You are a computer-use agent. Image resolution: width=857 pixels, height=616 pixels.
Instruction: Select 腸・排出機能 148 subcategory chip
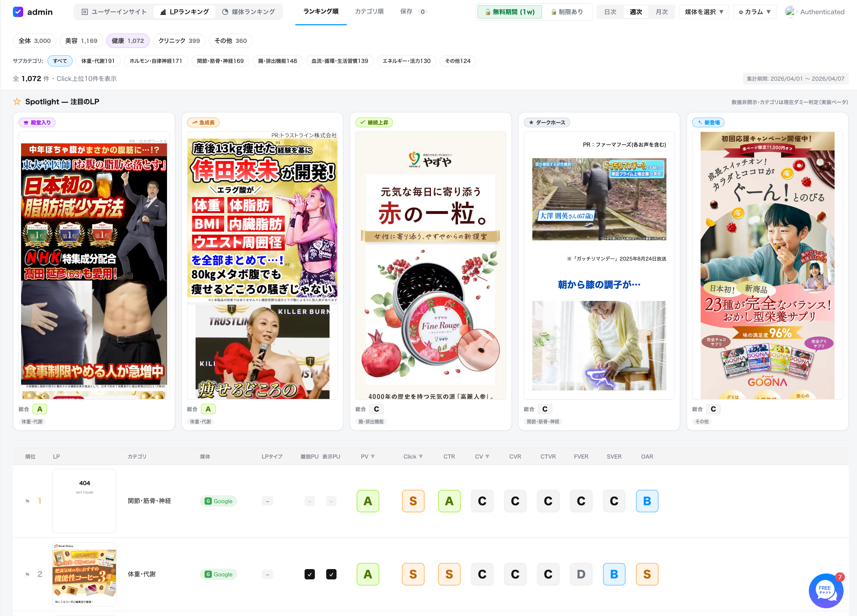(x=277, y=61)
